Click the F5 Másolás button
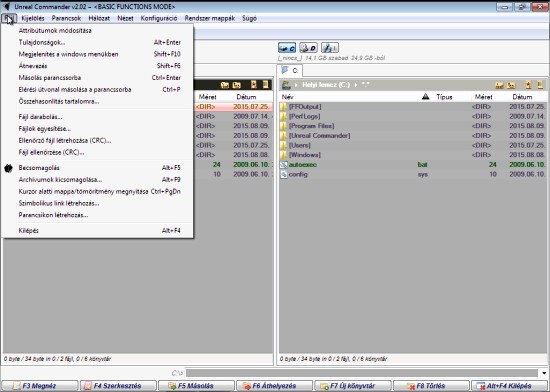 196,386
